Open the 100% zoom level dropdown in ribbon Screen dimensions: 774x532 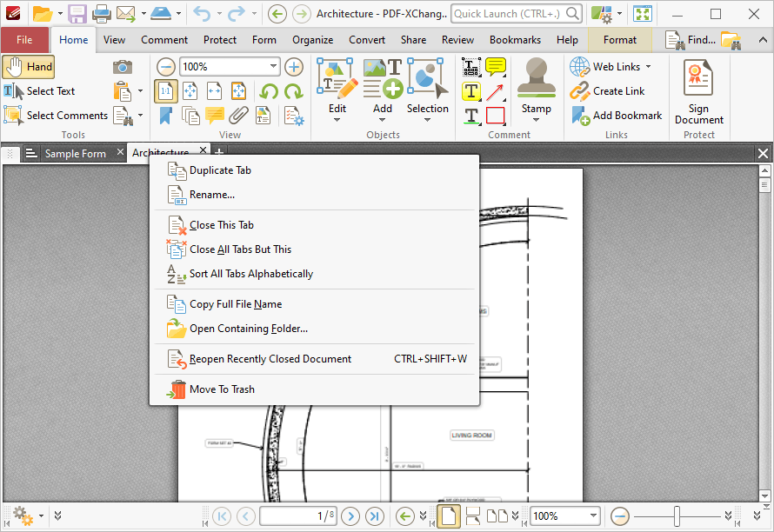(x=273, y=66)
